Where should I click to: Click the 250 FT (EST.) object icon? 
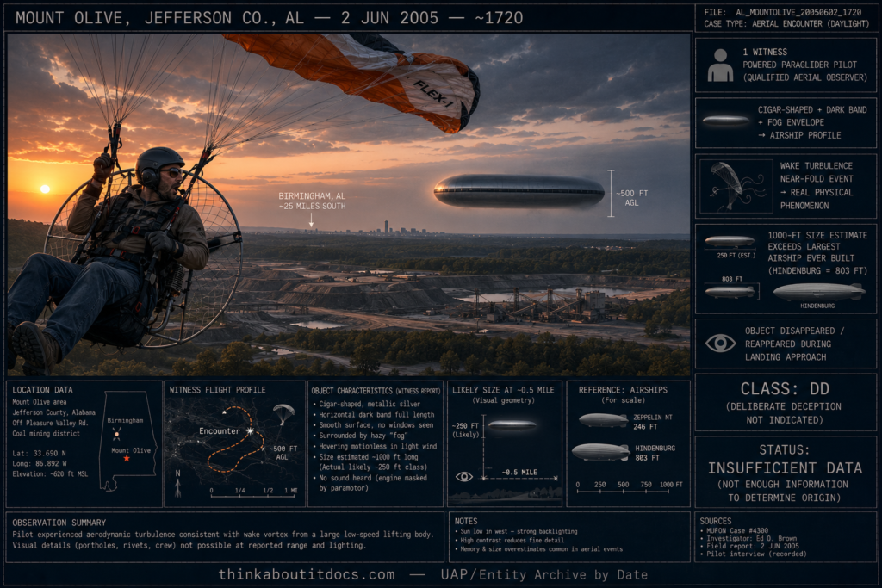pos(730,242)
